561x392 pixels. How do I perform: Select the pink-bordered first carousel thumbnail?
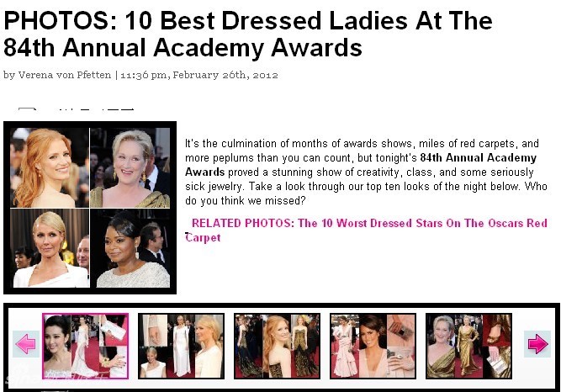pos(86,347)
